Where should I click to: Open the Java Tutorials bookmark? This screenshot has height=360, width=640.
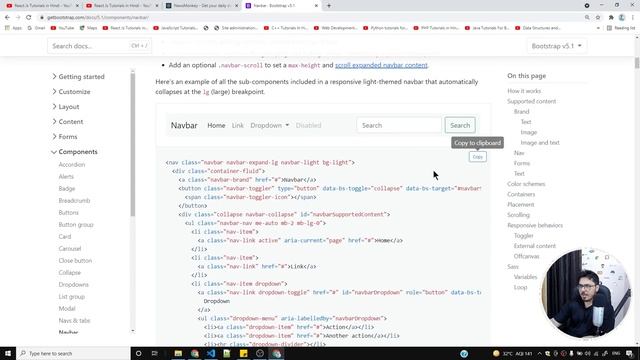[x=487, y=28]
